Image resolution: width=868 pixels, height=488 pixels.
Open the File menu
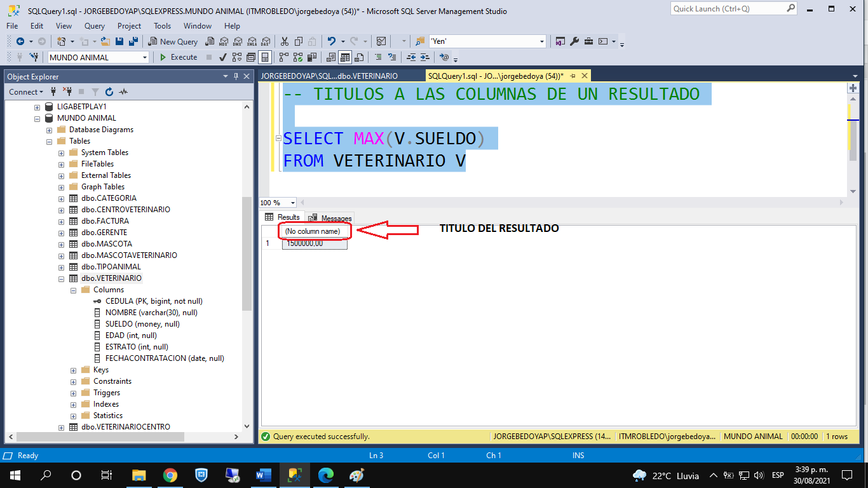click(x=12, y=26)
